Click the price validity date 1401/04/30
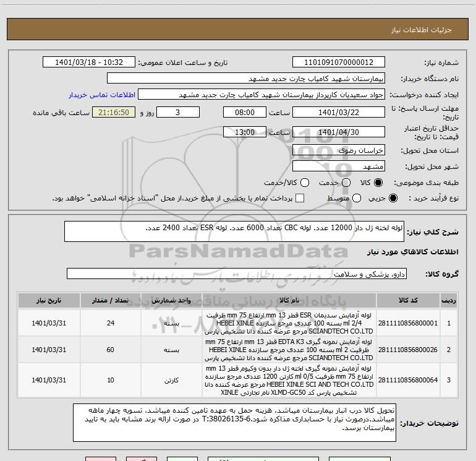Screen dimensions: 476x461 point(339,132)
